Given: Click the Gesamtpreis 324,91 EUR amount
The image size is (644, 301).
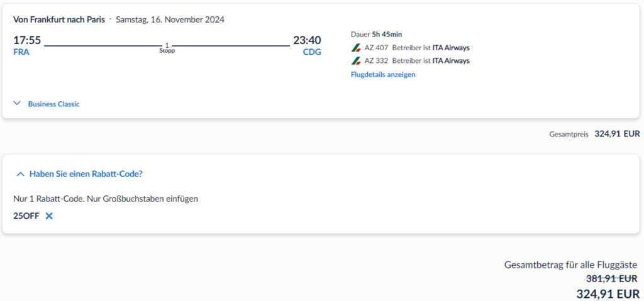Looking at the screenshot, I should [x=617, y=134].
